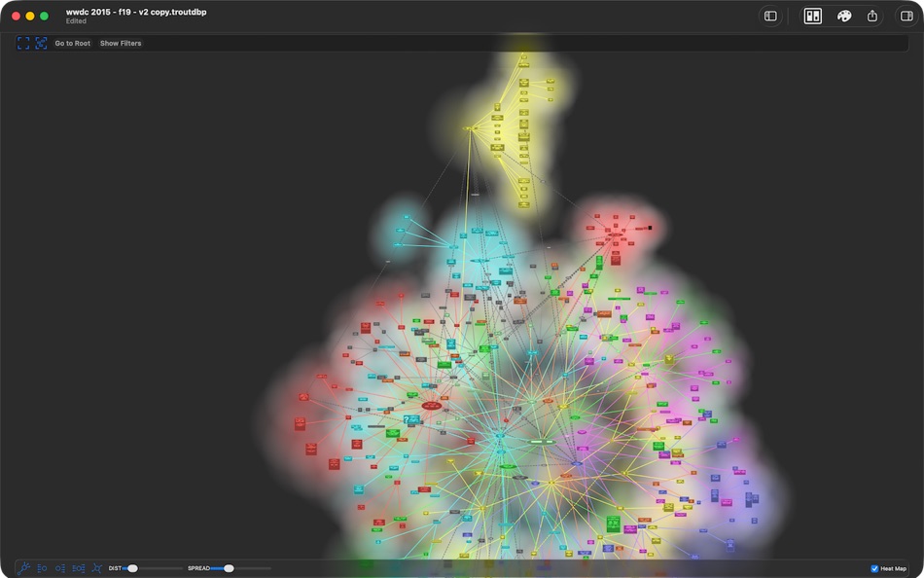Image resolution: width=924 pixels, height=578 pixels.
Task: Click the DIST slider handle
Action: pos(133,567)
